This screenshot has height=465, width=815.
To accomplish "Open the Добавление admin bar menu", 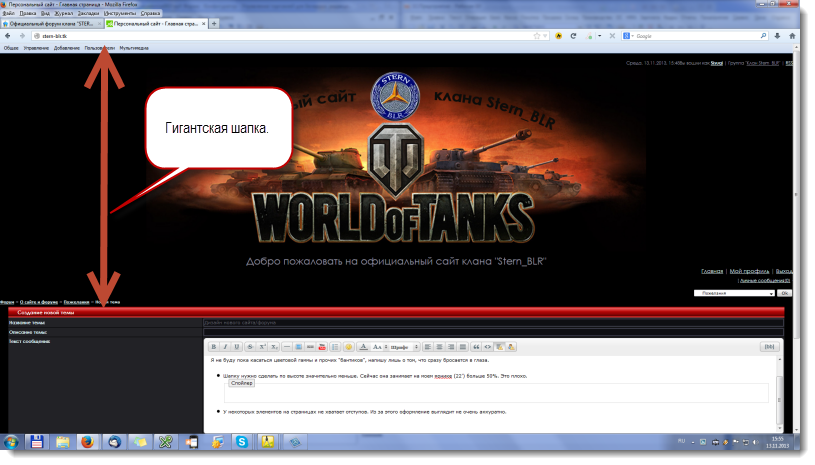I will (67, 48).
